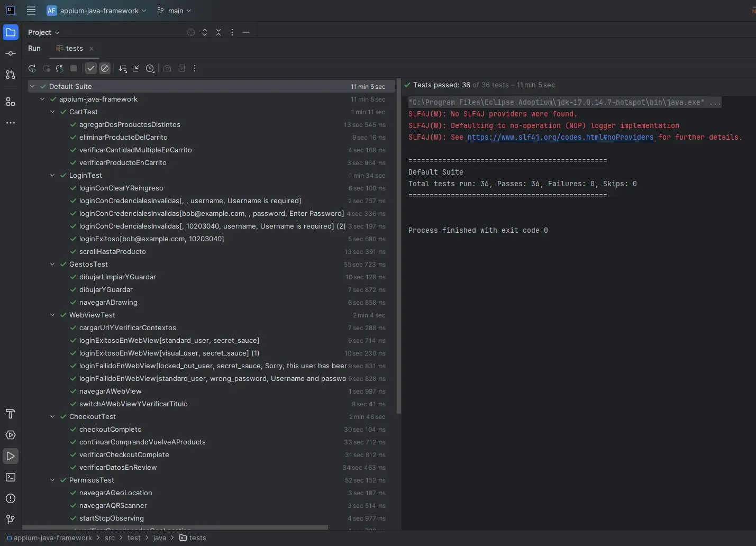Open the Run tool window icon
This screenshot has height=546, width=756.
tap(11, 456)
